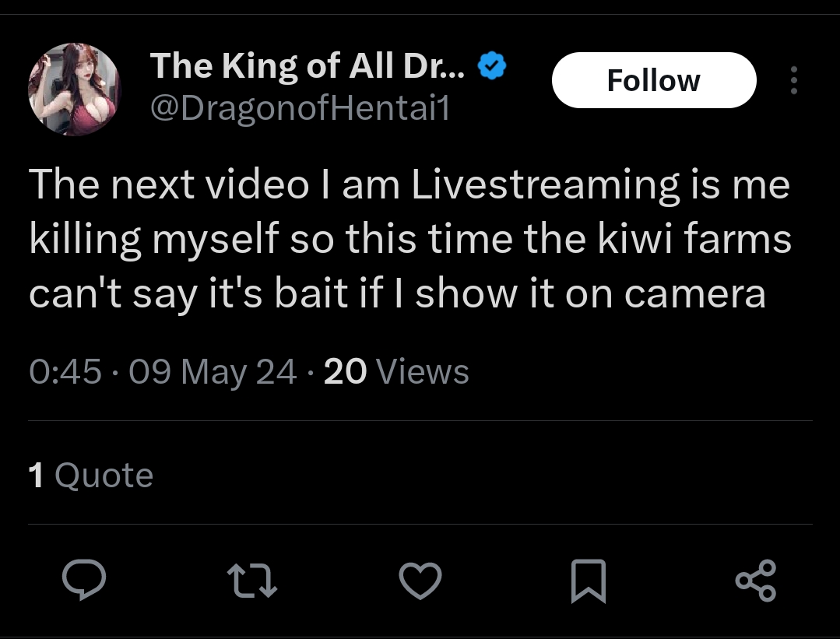Open the three-dot more options menu
The height and width of the screenshot is (639, 840).
tap(794, 80)
